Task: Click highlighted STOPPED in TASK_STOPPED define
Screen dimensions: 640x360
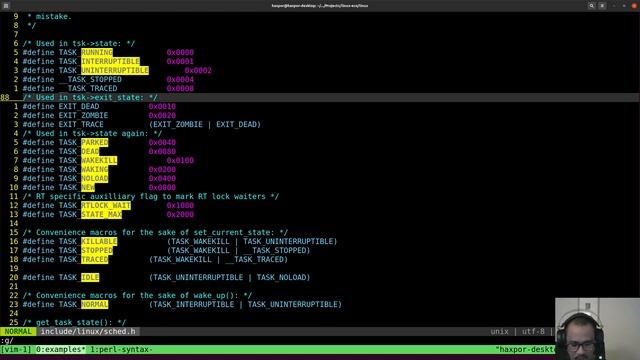Action: (x=97, y=250)
